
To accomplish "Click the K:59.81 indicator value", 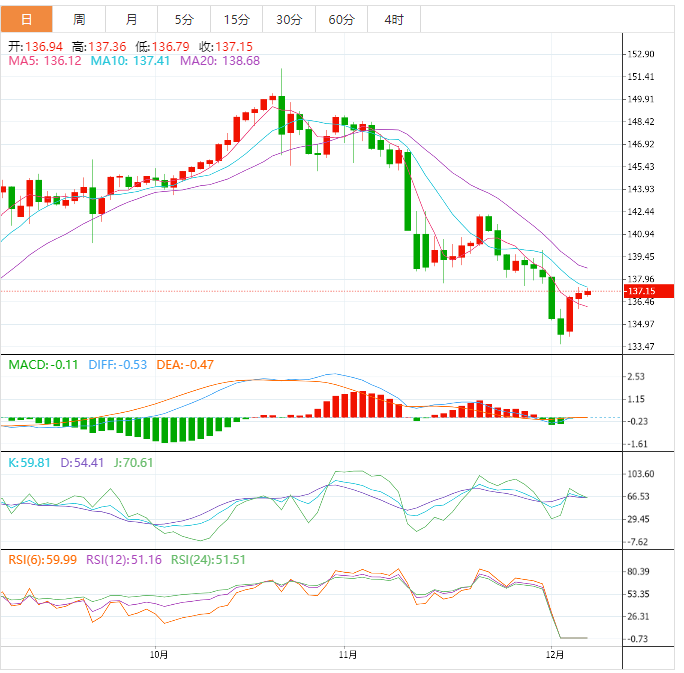I will [x=29, y=462].
